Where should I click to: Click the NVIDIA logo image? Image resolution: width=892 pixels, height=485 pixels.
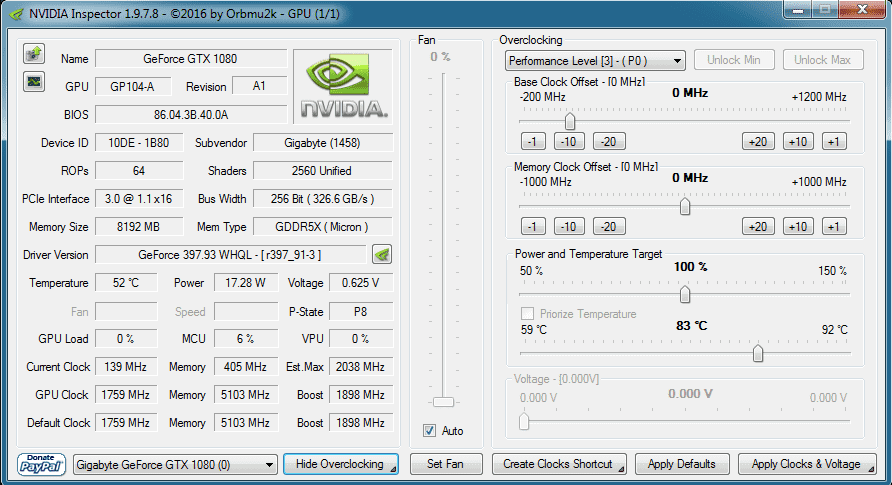click(x=343, y=86)
